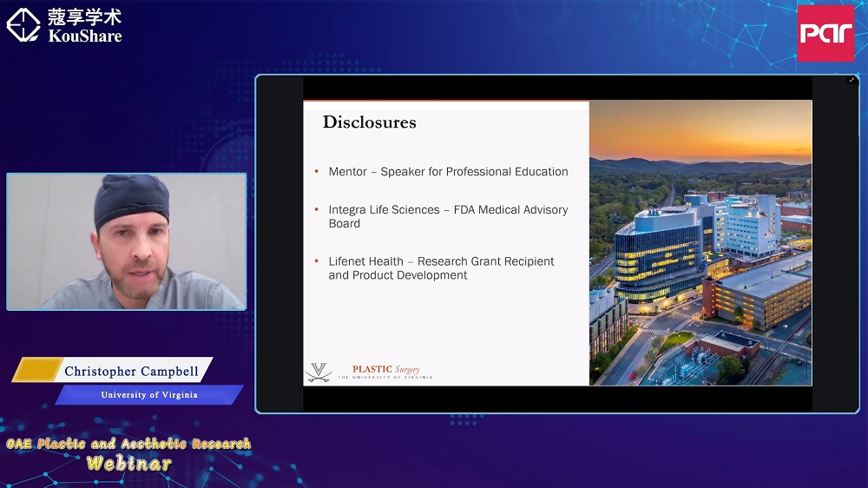Select the speaker webcam video feed
This screenshot has width=868, height=488.
127,241
